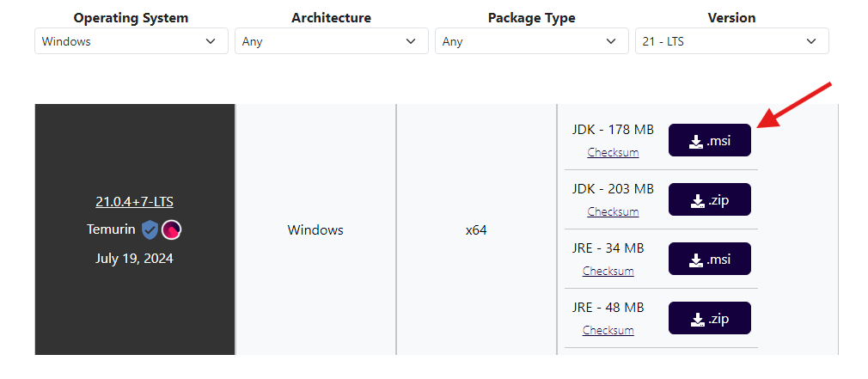The image size is (868, 379).
Task: Open Checksum link under JDK 203 MB
Action: 613,211
